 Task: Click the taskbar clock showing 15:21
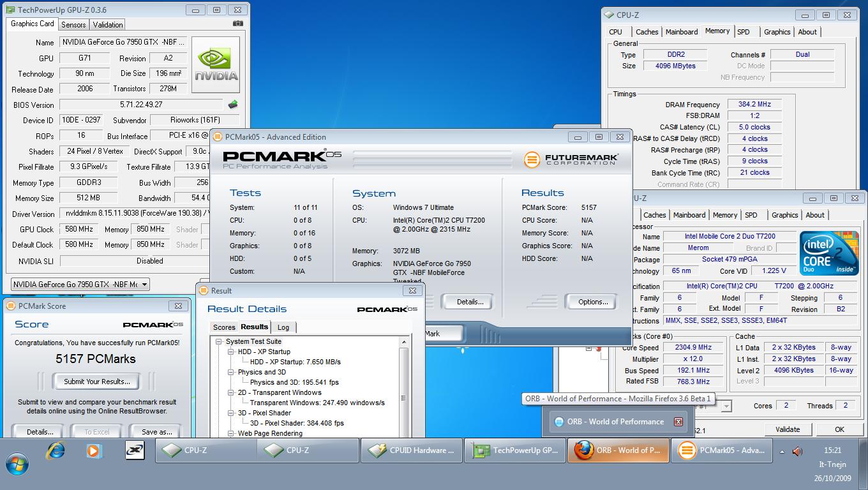click(x=832, y=450)
